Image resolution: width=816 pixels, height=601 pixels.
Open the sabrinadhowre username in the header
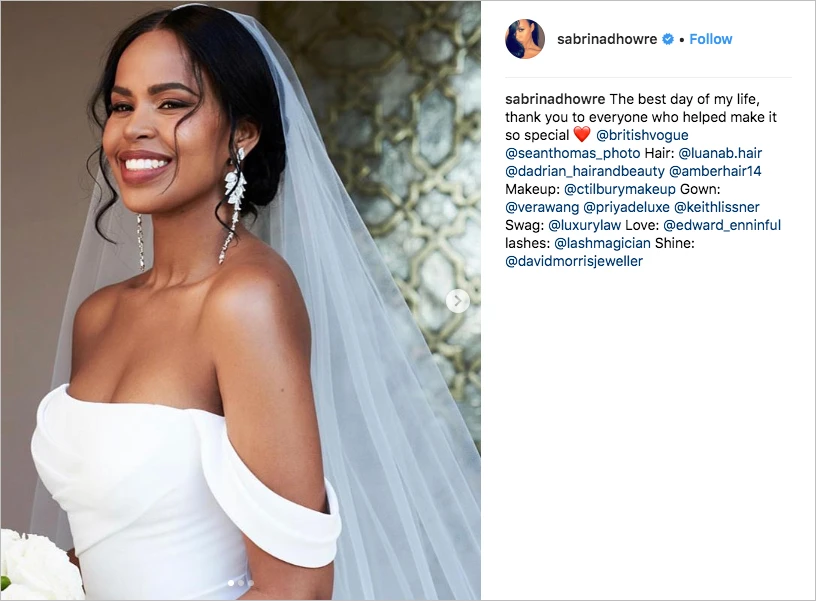point(607,39)
